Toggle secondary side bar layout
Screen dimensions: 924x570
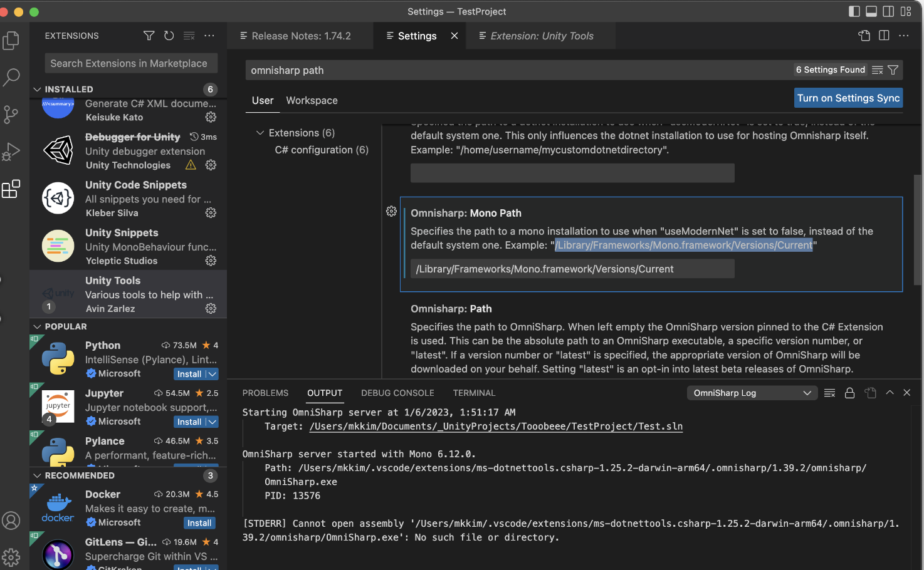[x=888, y=11]
